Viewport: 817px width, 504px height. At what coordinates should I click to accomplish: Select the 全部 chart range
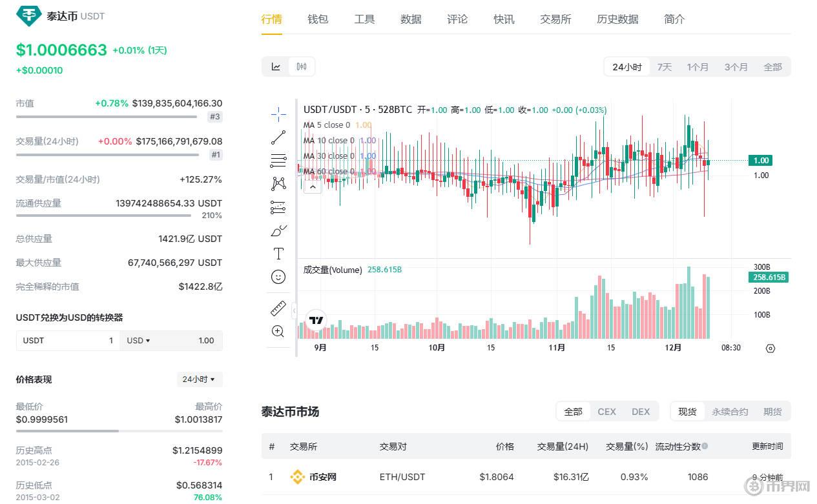coord(772,67)
